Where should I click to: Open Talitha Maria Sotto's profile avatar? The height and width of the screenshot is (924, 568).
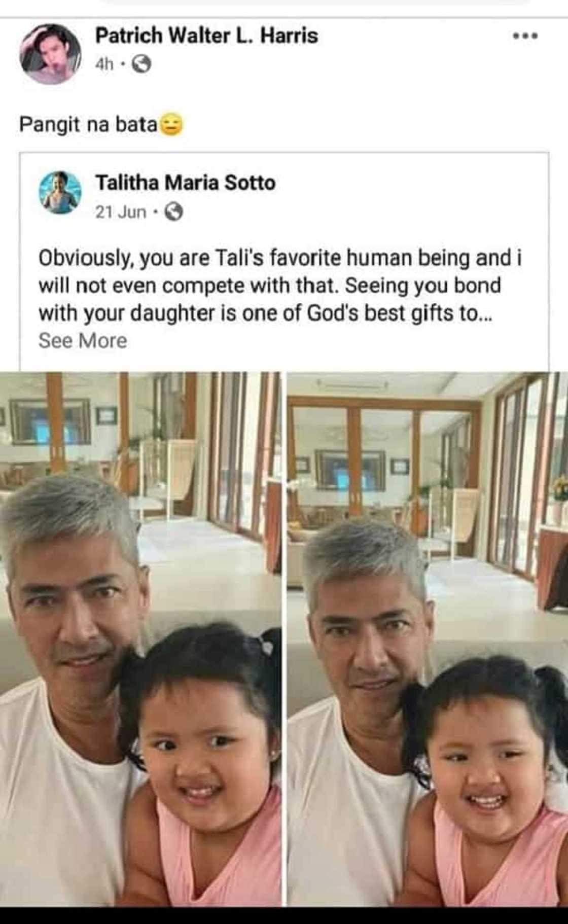(x=60, y=193)
